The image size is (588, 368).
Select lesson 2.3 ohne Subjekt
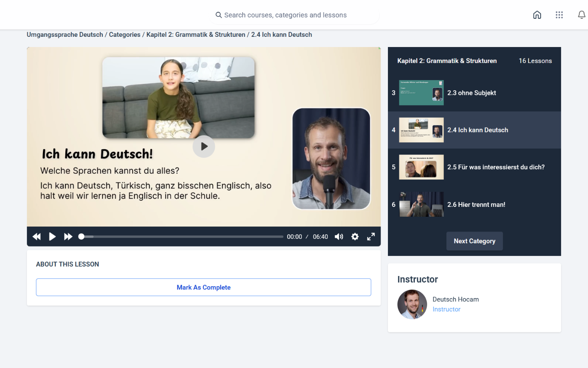coord(471,93)
